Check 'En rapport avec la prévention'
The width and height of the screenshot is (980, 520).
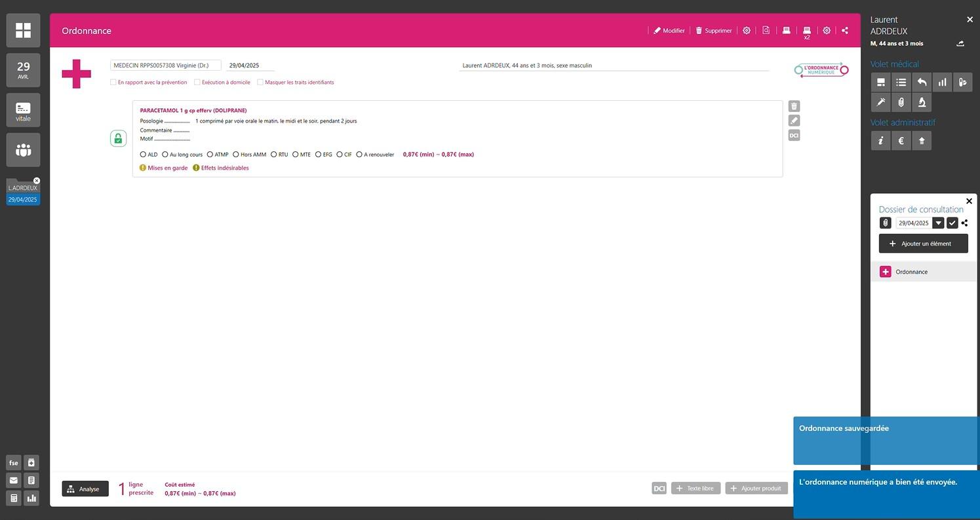pos(113,83)
